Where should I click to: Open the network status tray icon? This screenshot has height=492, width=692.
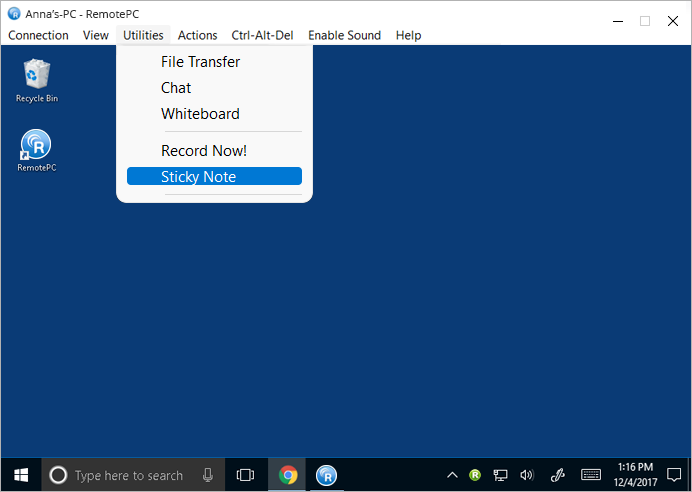pyautogui.click(x=500, y=475)
